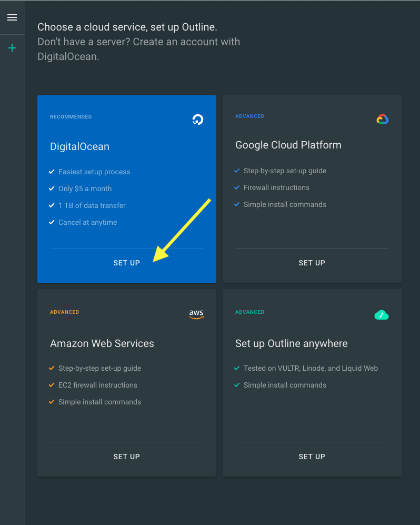Click the AWS logo icon

(196, 314)
